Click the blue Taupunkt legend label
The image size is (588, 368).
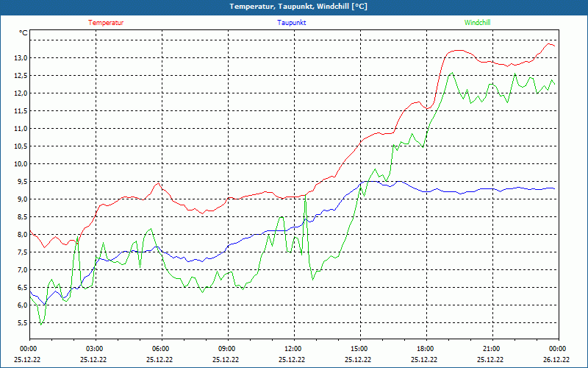[x=291, y=23]
